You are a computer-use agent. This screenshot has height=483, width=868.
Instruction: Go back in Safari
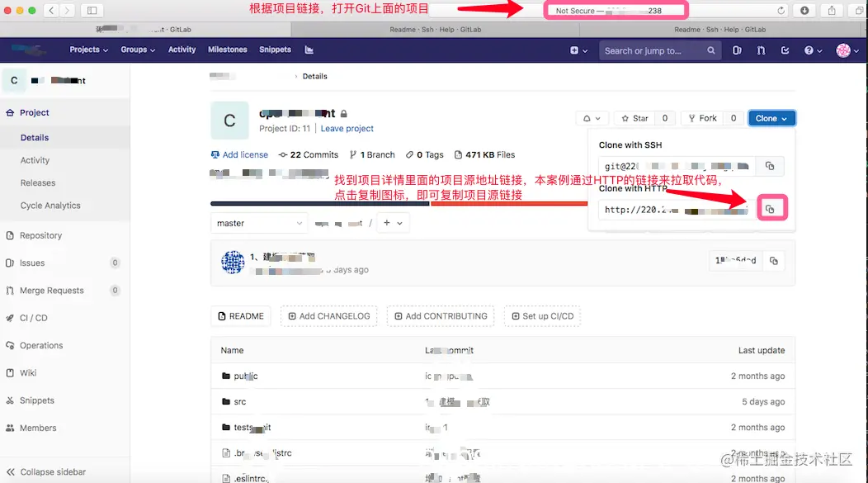tap(51, 10)
